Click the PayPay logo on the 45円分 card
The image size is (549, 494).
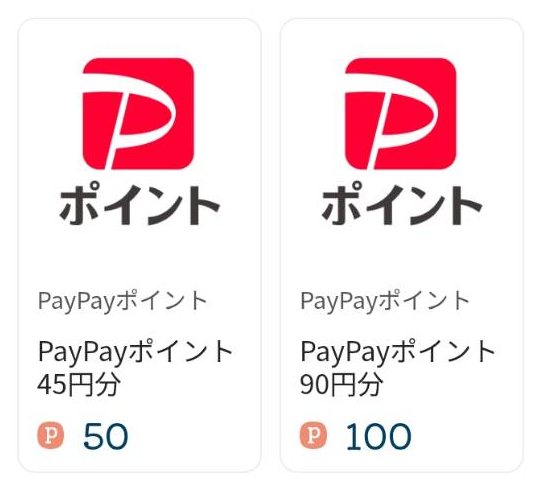(x=138, y=141)
